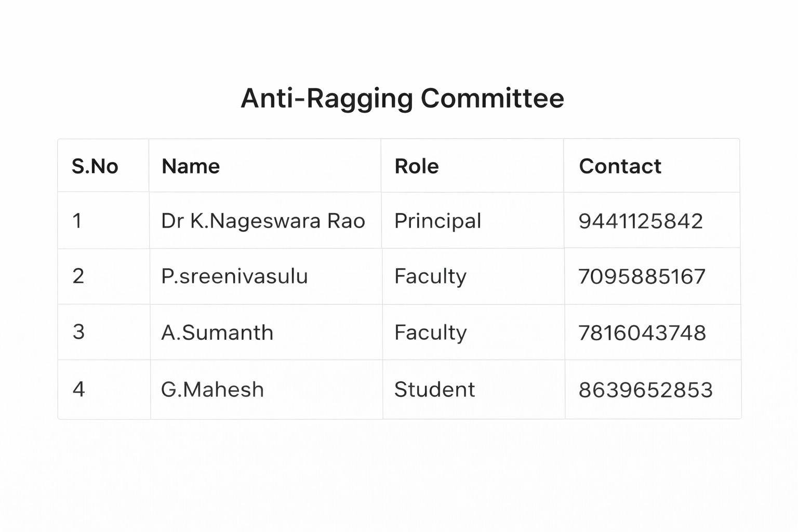
Task: Click contact number 7095885167
Action: [x=642, y=276]
